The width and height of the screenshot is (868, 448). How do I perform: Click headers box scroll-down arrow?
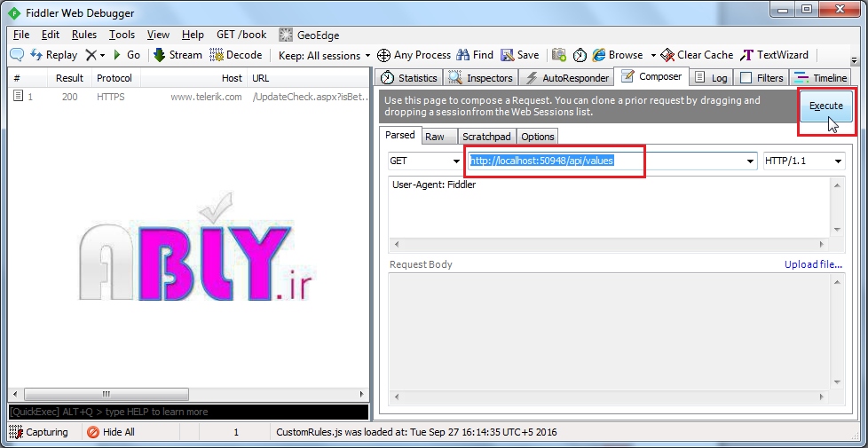[x=836, y=230]
